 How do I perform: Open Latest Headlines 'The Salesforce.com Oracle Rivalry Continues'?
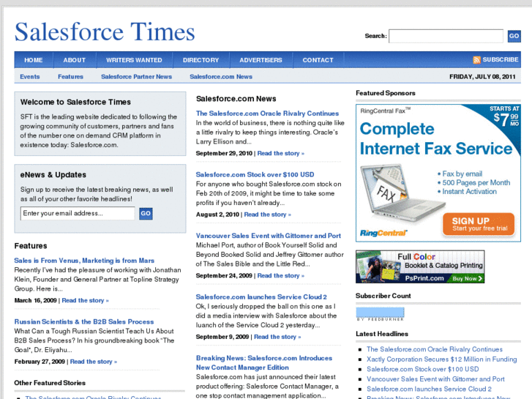435,349
